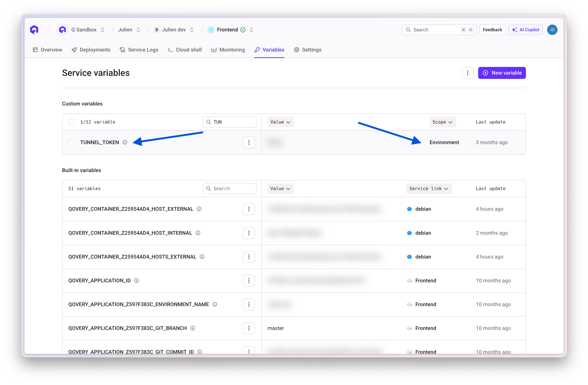Switch to Deployments tab
The width and height of the screenshot is (588, 385).
pos(91,50)
